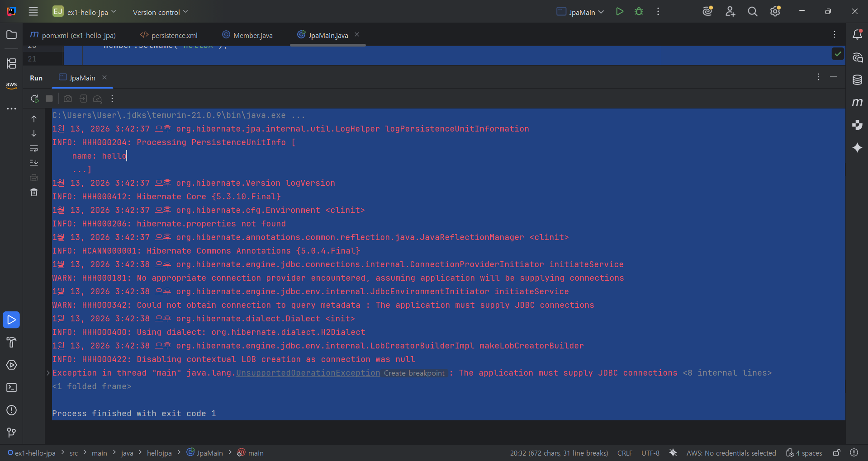Viewport: 868px width, 461px height.
Task: Open the Problems tool window
Action: [11, 410]
